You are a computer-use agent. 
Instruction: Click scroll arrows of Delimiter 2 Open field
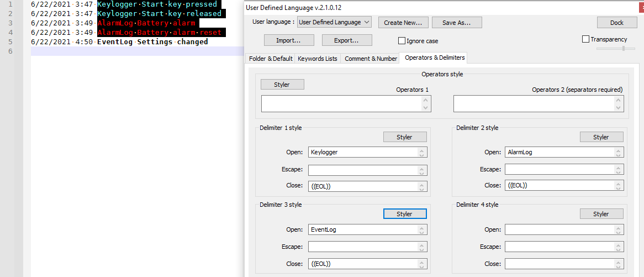(x=619, y=153)
